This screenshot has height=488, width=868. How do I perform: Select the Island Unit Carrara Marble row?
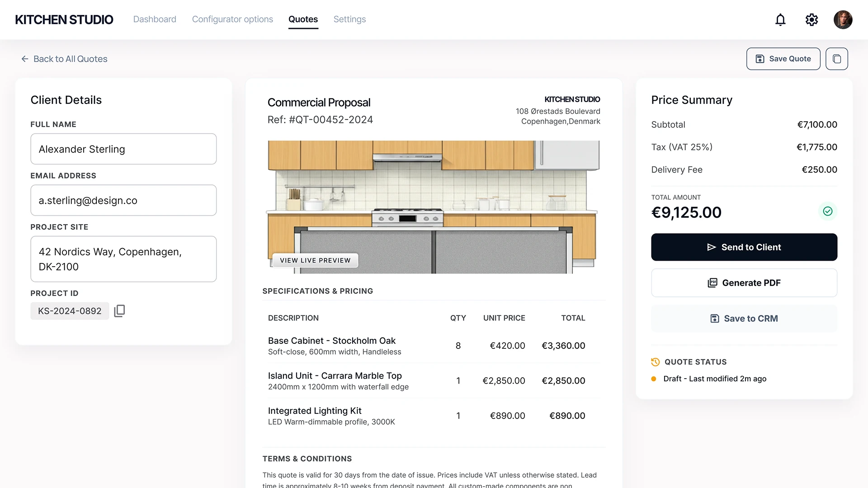click(x=426, y=381)
